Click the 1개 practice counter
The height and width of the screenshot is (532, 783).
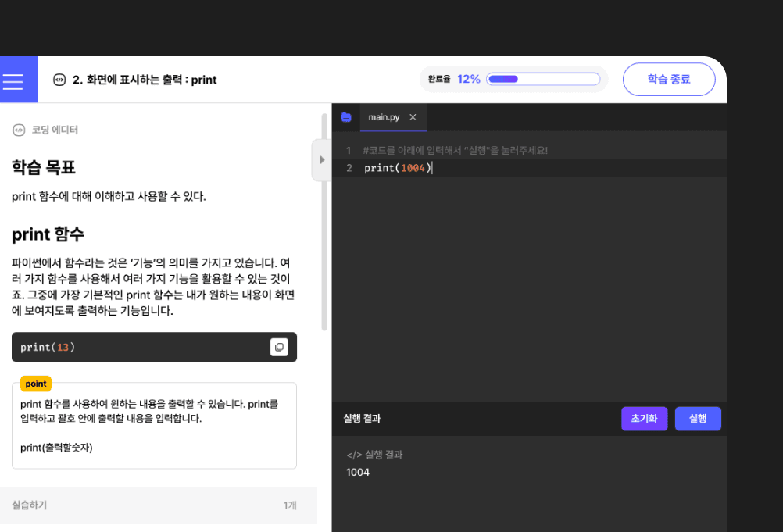point(290,505)
